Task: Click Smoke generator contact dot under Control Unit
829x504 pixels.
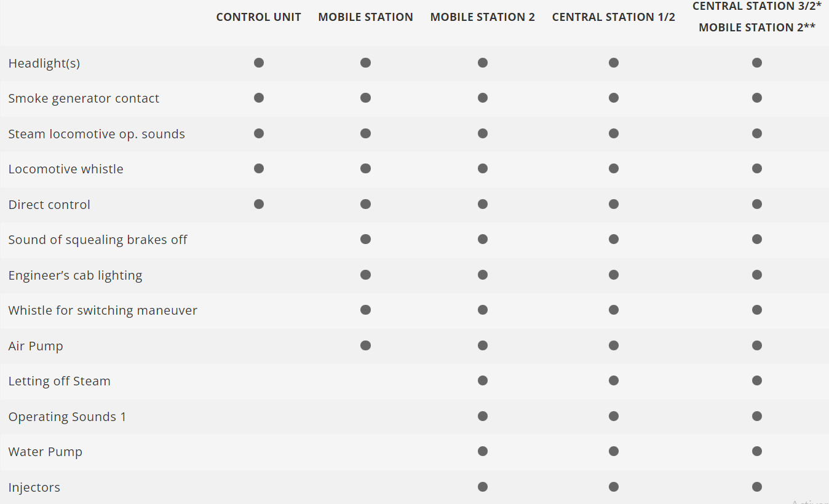Action: 259,98
